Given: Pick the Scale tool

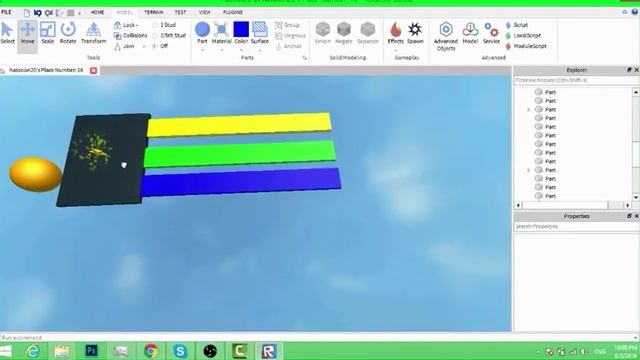Looking at the screenshot, I should [47, 33].
